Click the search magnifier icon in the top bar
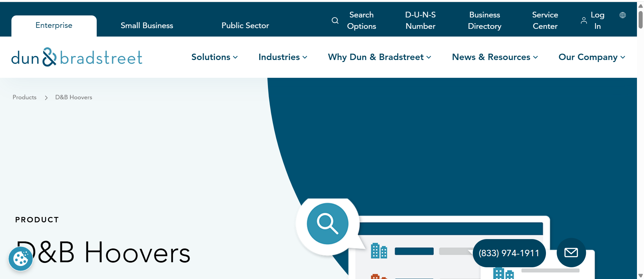This screenshot has width=644, height=279. [x=335, y=20]
